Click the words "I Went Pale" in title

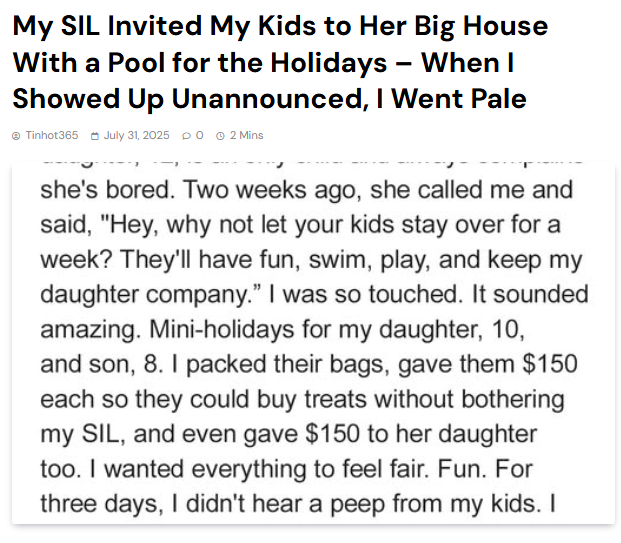click(462, 99)
